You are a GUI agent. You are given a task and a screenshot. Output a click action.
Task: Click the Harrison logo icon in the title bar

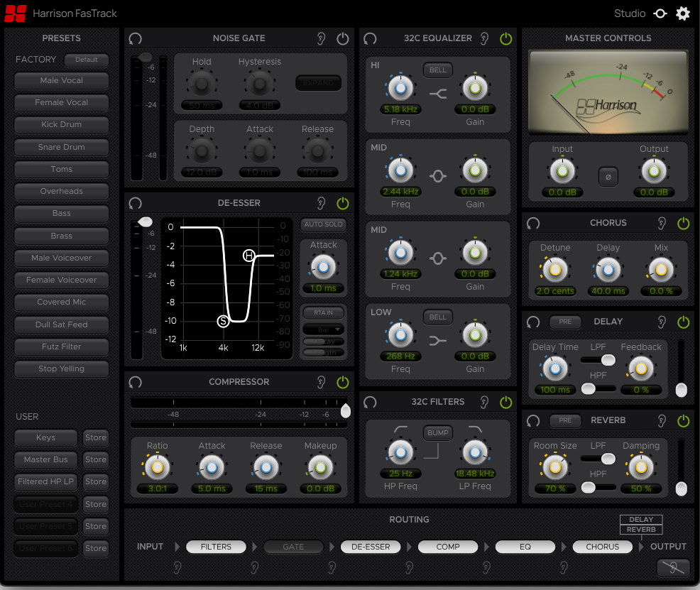tap(16, 13)
